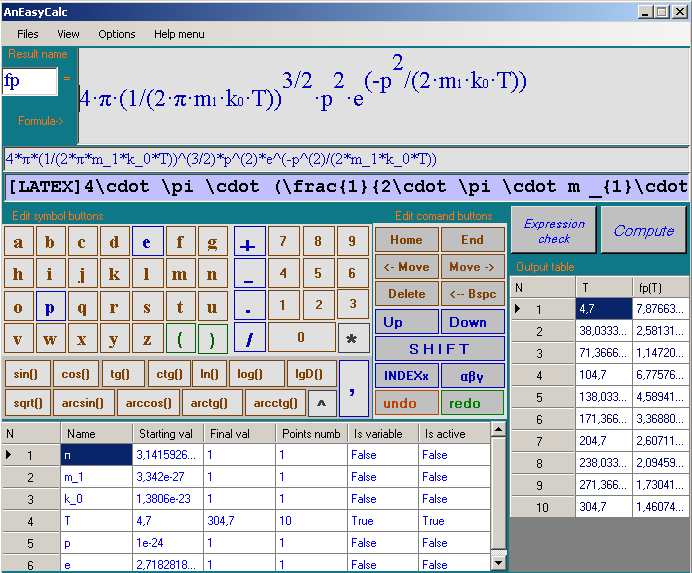Screen dimensions: 692x573
Task: Click the Starting val column header
Action: tap(167, 434)
